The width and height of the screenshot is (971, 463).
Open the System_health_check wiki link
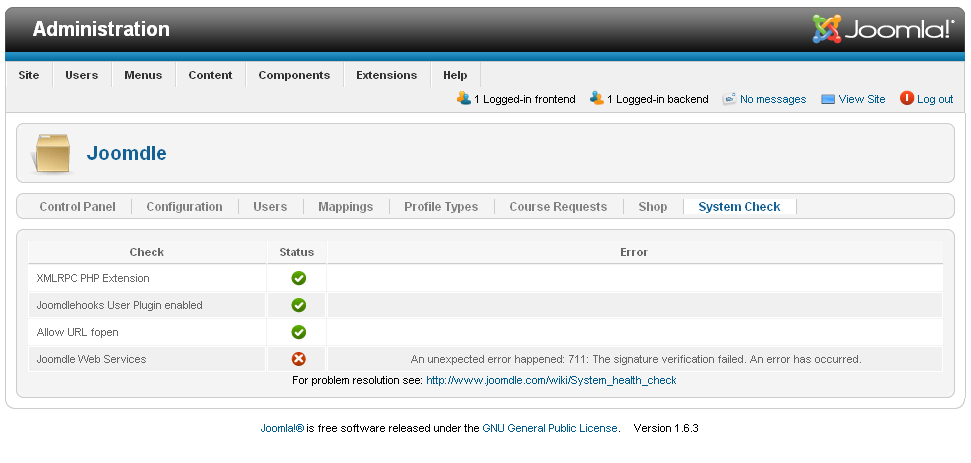pyautogui.click(x=551, y=380)
